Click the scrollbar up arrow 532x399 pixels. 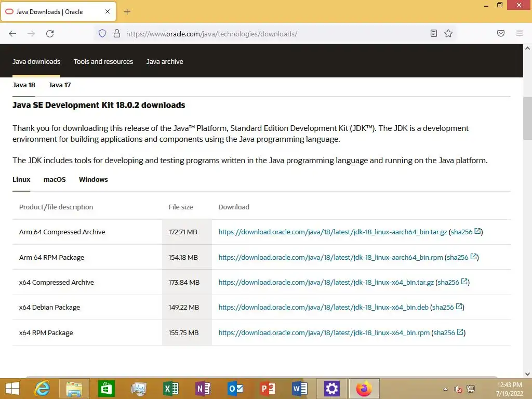point(527,48)
